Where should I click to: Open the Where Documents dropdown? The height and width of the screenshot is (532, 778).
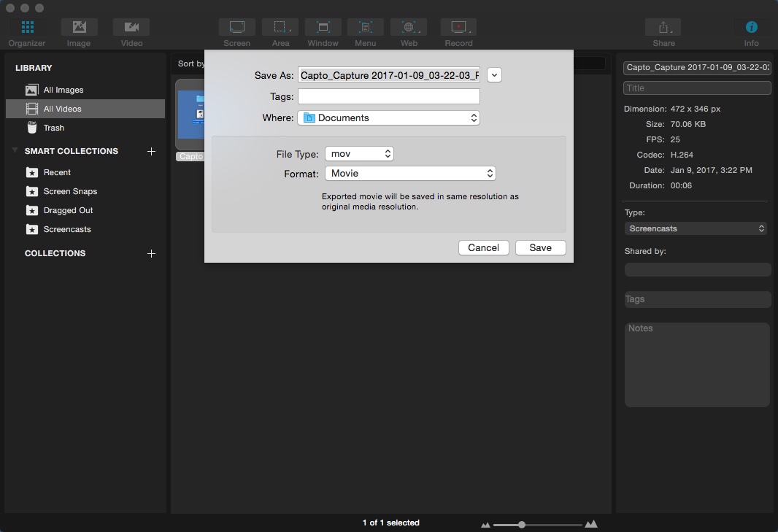tap(389, 117)
